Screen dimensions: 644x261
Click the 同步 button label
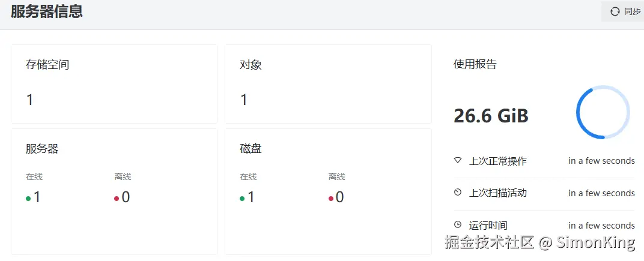(633, 11)
